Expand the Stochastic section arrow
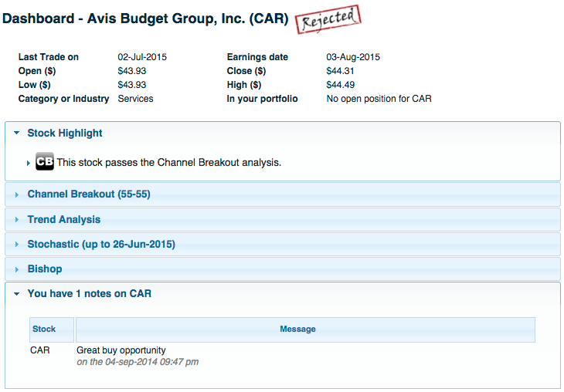The image size is (564, 392). [17, 245]
